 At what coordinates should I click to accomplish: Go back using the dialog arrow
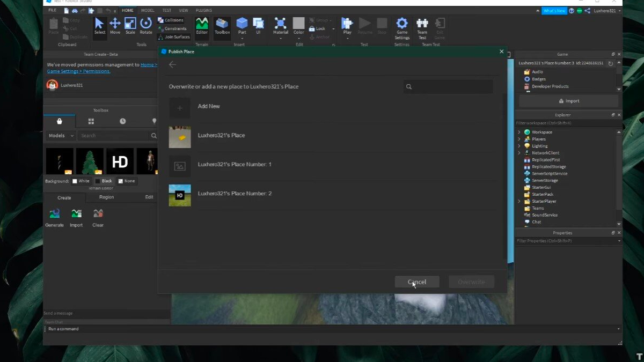(x=172, y=64)
